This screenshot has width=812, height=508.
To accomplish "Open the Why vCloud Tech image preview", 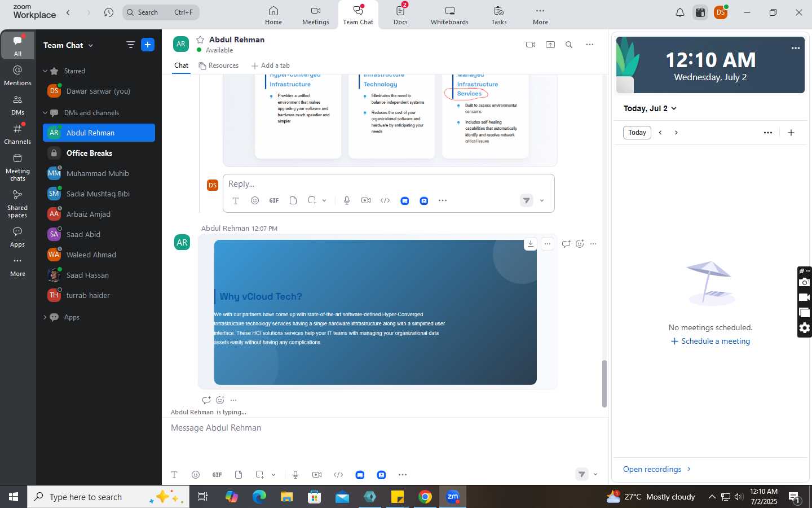I will click(375, 312).
